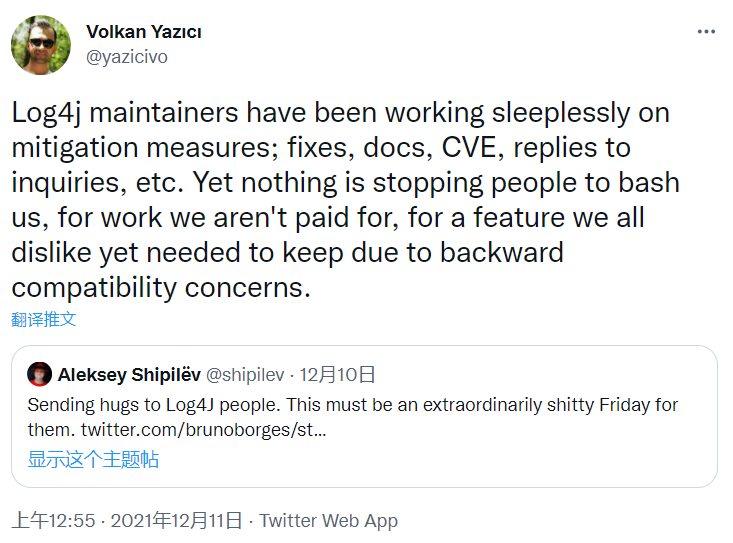Click the 12月10日 quoted tweet date
This screenshot has height=543, width=733.
click(338, 375)
